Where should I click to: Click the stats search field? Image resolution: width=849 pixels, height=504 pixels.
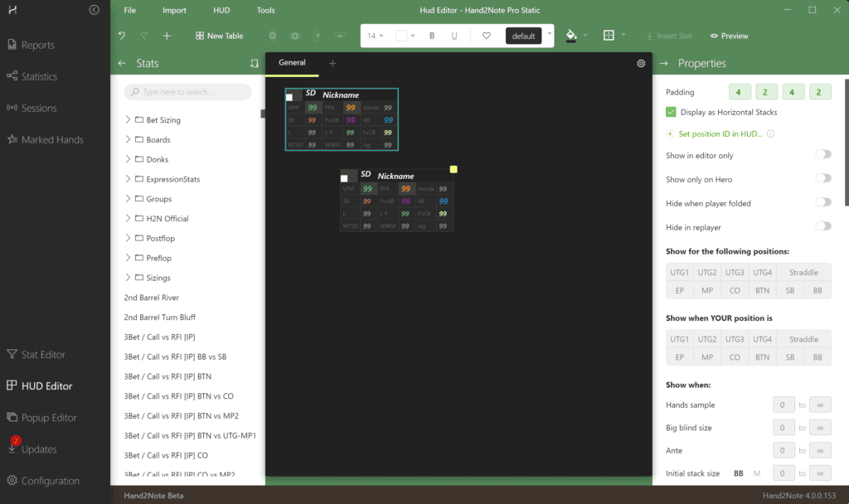click(188, 92)
